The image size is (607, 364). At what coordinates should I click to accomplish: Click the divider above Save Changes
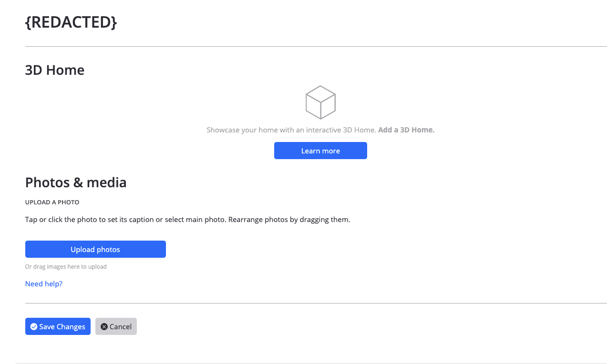[x=316, y=303]
